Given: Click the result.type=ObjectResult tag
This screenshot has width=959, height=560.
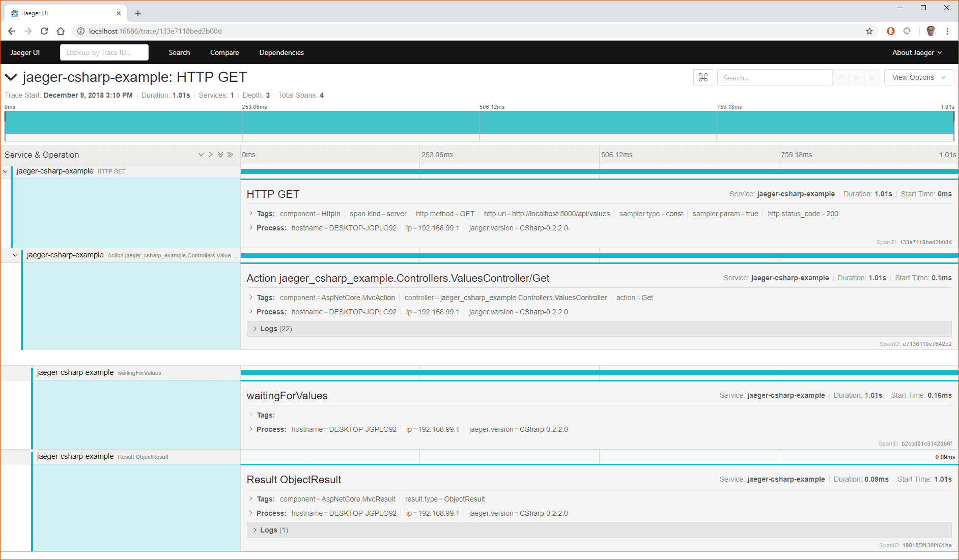Looking at the screenshot, I should (445, 499).
